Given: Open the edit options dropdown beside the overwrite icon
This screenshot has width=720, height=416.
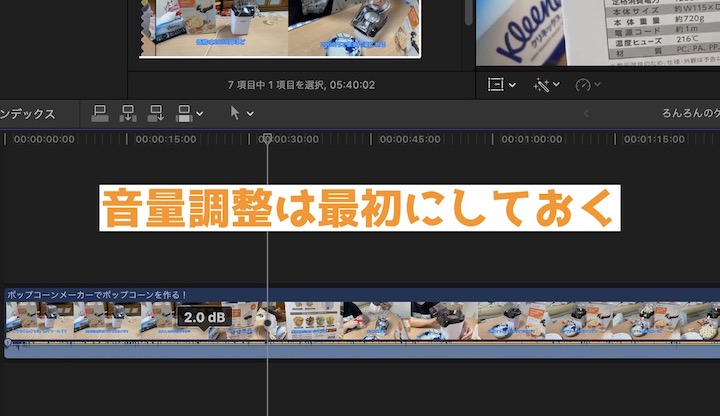Looking at the screenshot, I should click(199, 113).
